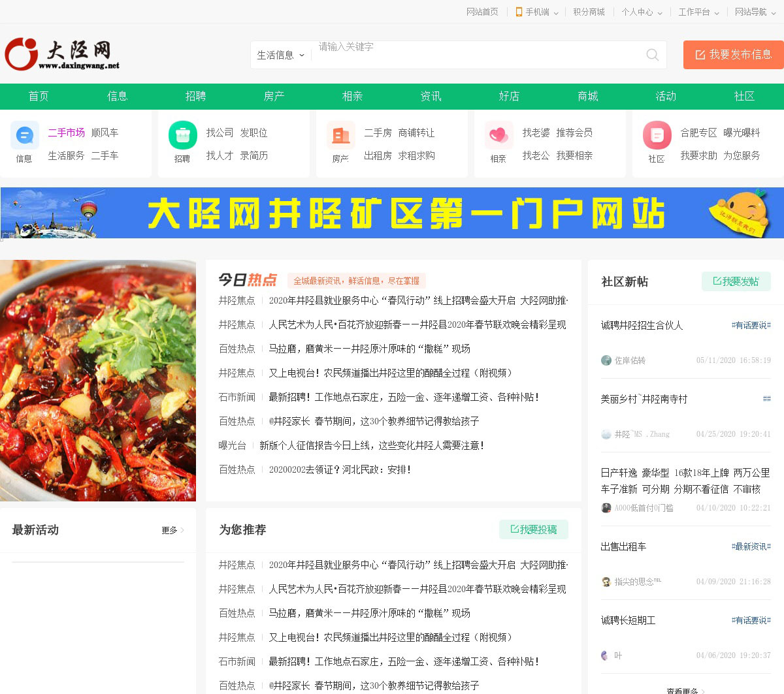Open the 曝光曝料 link
The image size is (784, 694).
click(742, 133)
